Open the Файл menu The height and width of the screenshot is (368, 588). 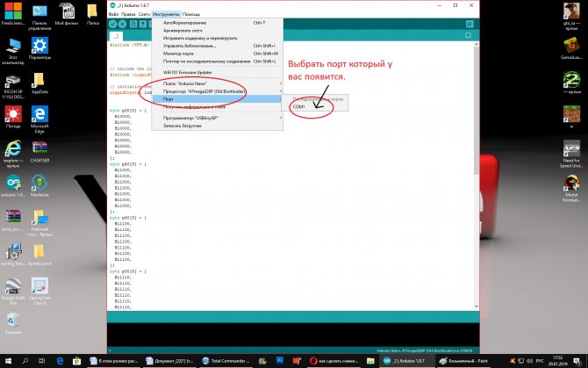tap(115, 15)
